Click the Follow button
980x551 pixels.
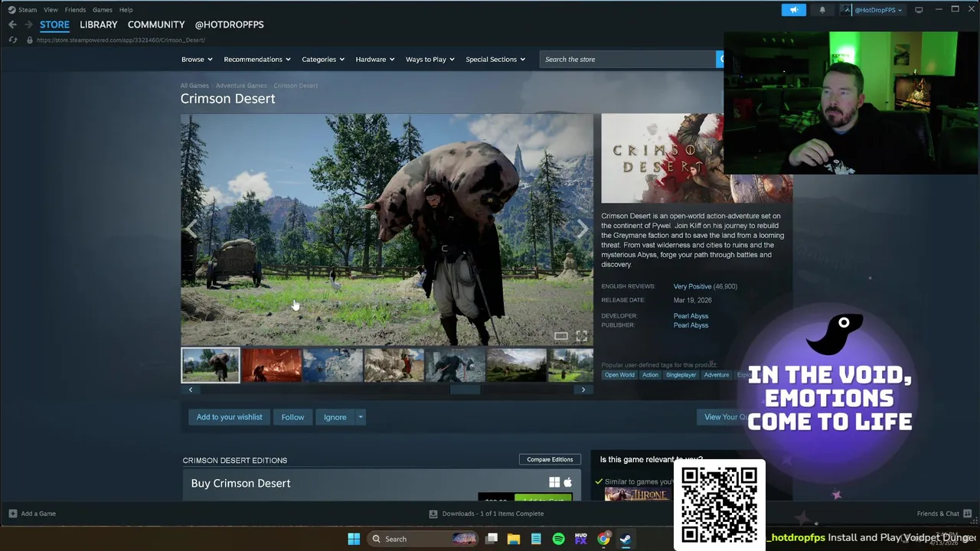click(292, 417)
